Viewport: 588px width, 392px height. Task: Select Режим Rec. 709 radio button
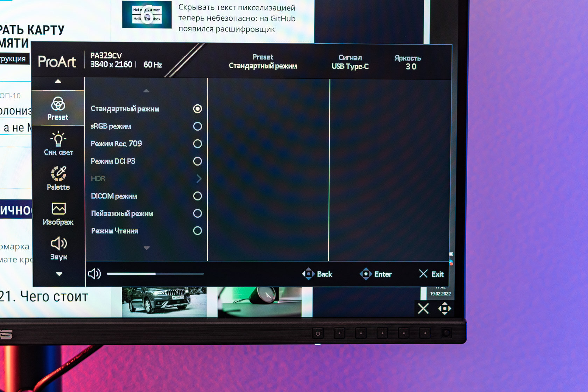pyautogui.click(x=197, y=144)
